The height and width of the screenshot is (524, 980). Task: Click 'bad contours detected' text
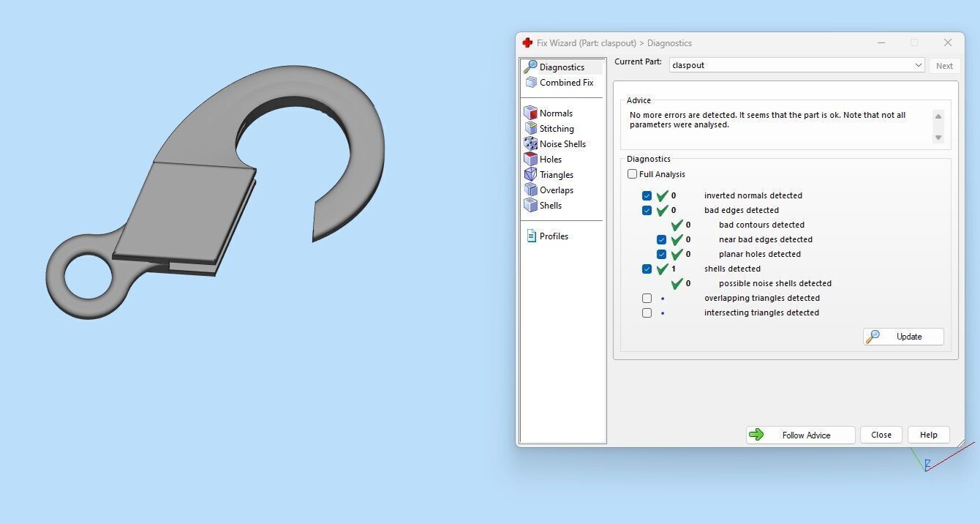coord(761,225)
